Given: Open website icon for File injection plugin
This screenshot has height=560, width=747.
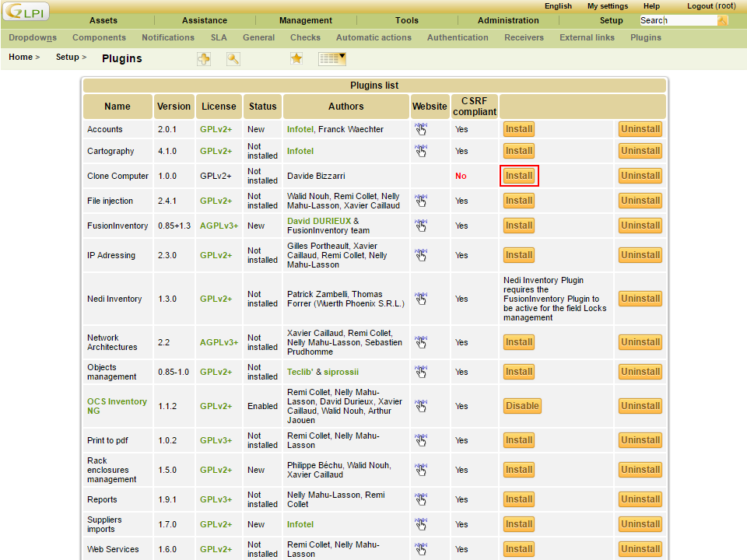Looking at the screenshot, I should 421,201.
